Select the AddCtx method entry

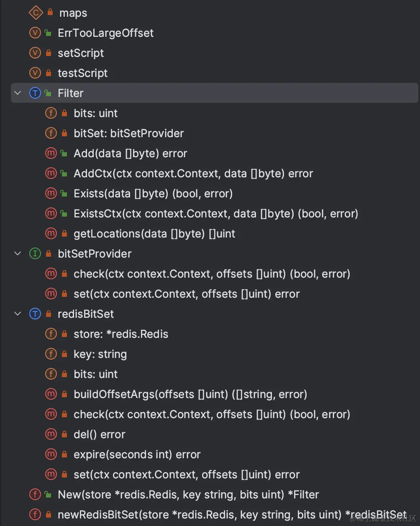click(x=193, y=174)
